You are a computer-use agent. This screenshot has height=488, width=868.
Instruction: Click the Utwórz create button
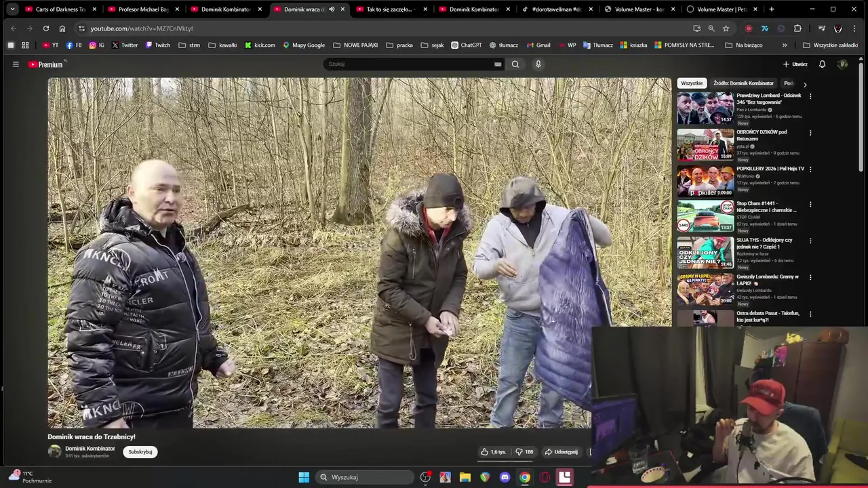pyautogui.click(x=795, y=64)
